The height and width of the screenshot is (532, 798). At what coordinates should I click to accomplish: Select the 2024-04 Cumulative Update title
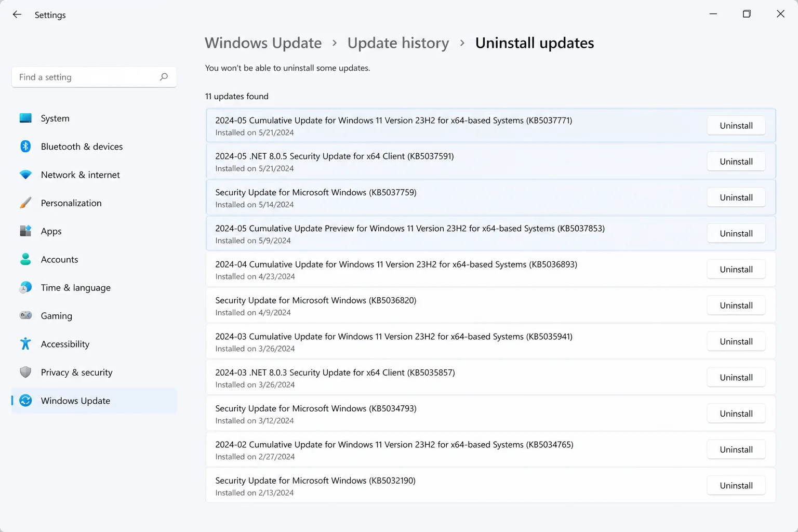coord(396,264)
